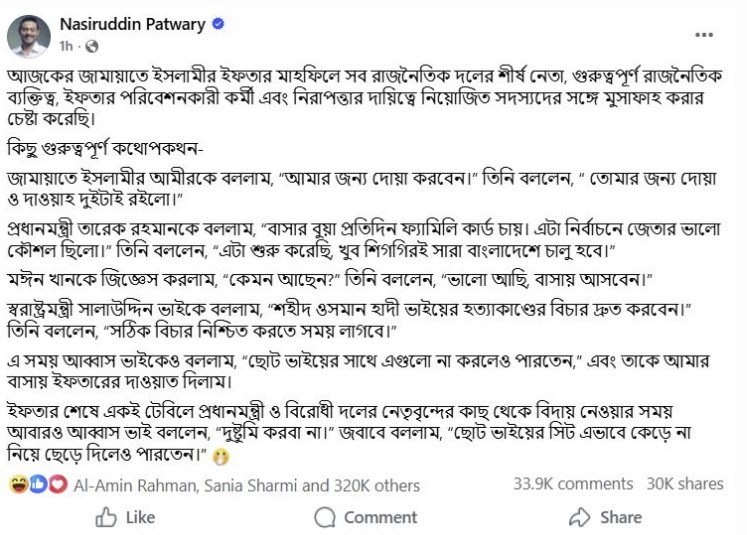Click the 1h post timestamp
The height and width of the screenshot is (535, 747).
coord(67,47)
